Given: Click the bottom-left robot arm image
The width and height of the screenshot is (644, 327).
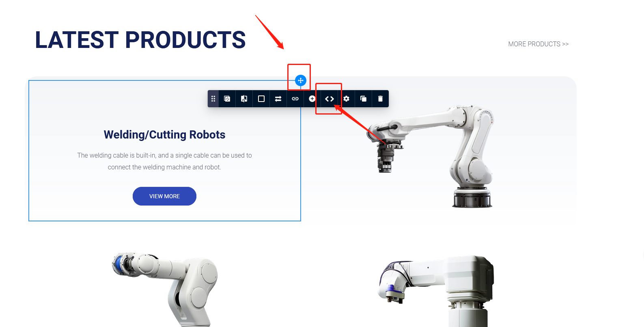Looking at the screenshot, I should (x=165, y=289).
